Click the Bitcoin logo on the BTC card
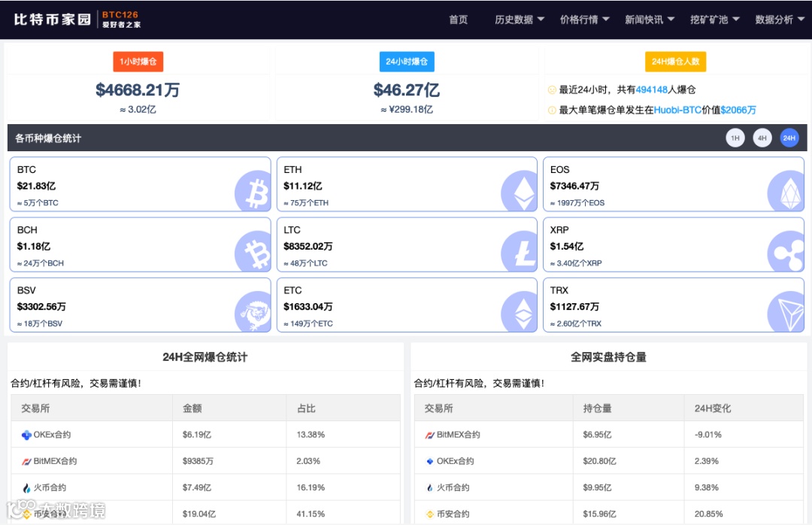Image resolution: width=812 pixels, height=525 pixels. tap(253, 193)
